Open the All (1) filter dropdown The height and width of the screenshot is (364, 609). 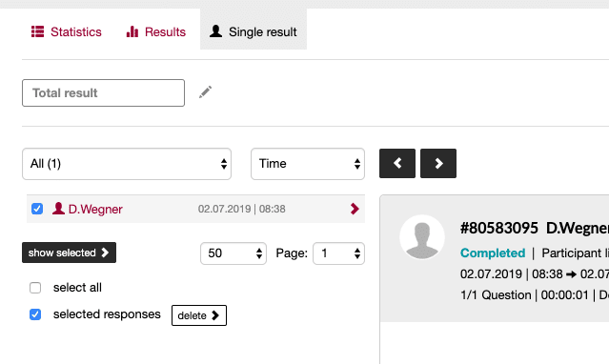click(x=127, y=164)
